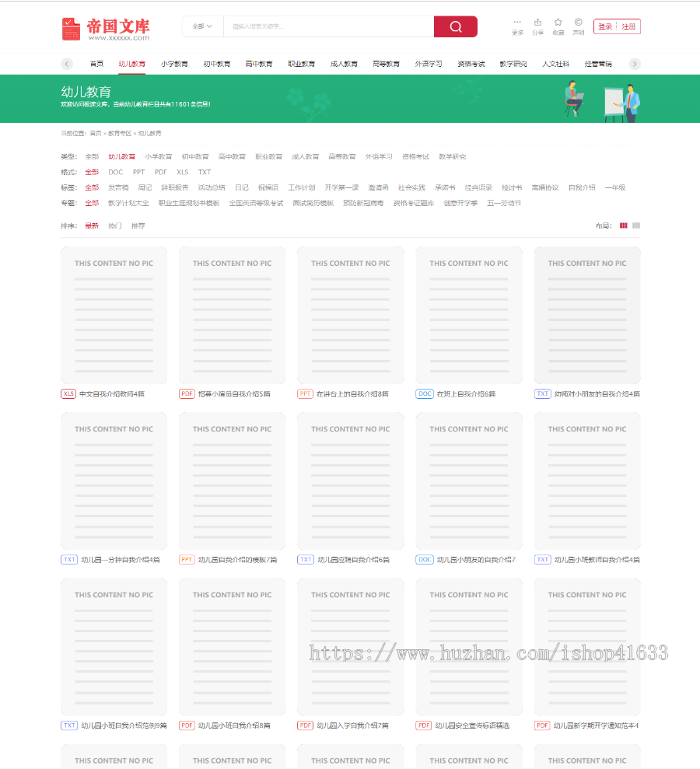Click DOC badge of 在班上自我介绍6篇

[425, 393]
